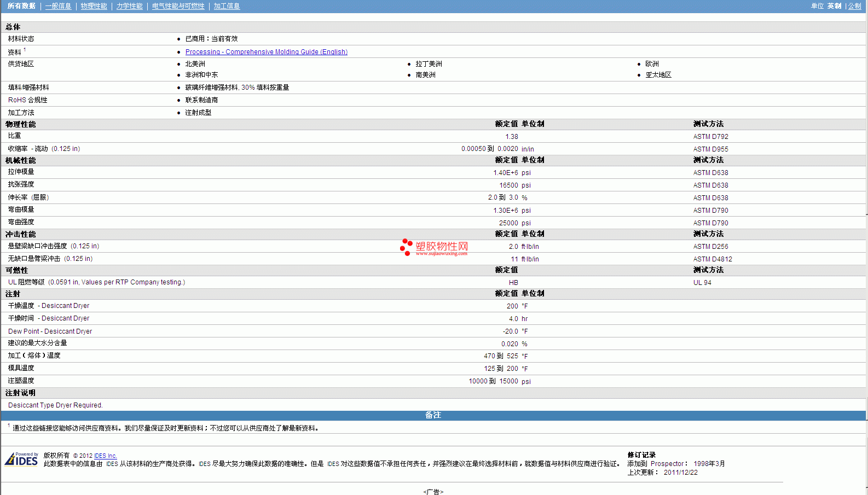This screenshot has width=868, height=495.
Task: Go to the 力学性能 tab
Action: [x=129, y=6]
